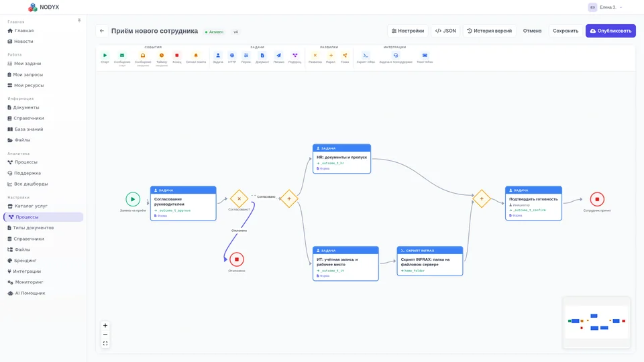644x362 pixels.
Task: Select the Гонка gateway tool
Action: 345,58
